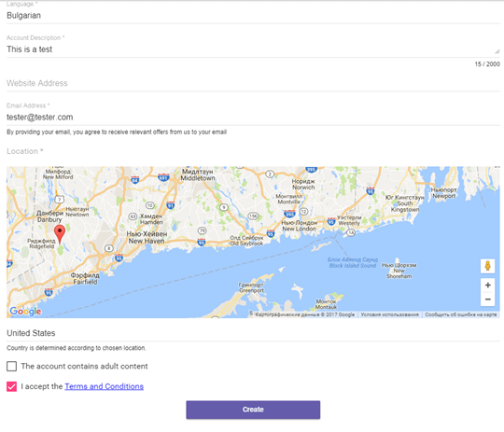Open Street View pegman icon
Viewport: 504px width, 432px height.
(x=487, y=266)
